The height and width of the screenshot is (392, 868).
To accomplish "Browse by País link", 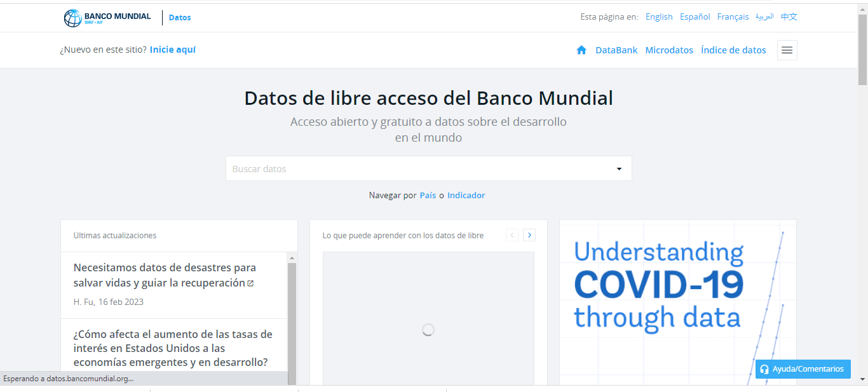I will pyautogui.click(x=428, y=196).
